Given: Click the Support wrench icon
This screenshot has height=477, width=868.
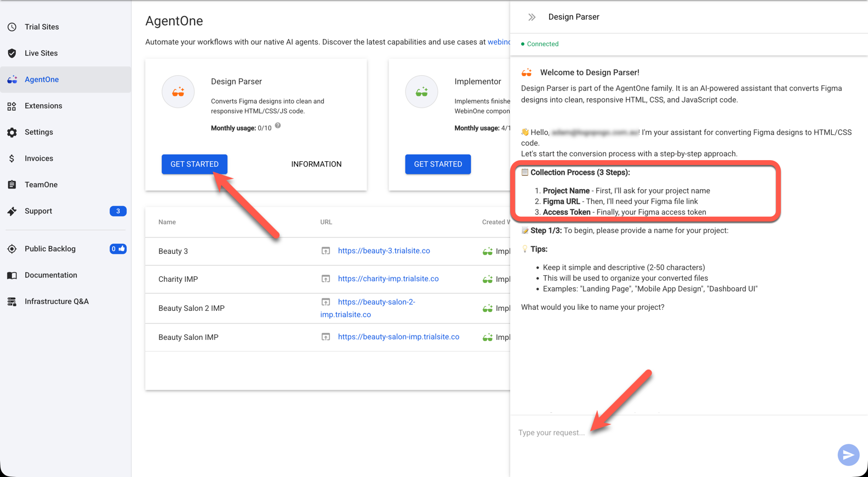Looking at the screenshot, I should [12, 211].
